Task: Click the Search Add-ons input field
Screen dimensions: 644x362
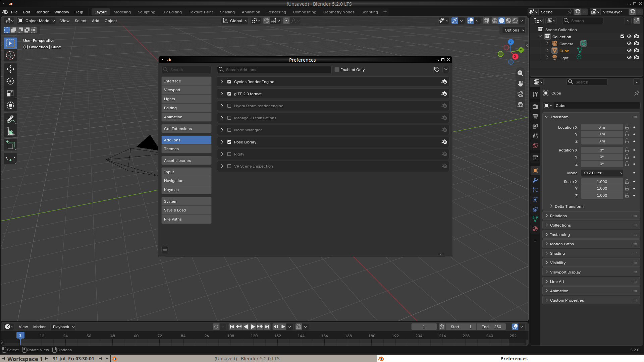Action: tap(274, 70)
